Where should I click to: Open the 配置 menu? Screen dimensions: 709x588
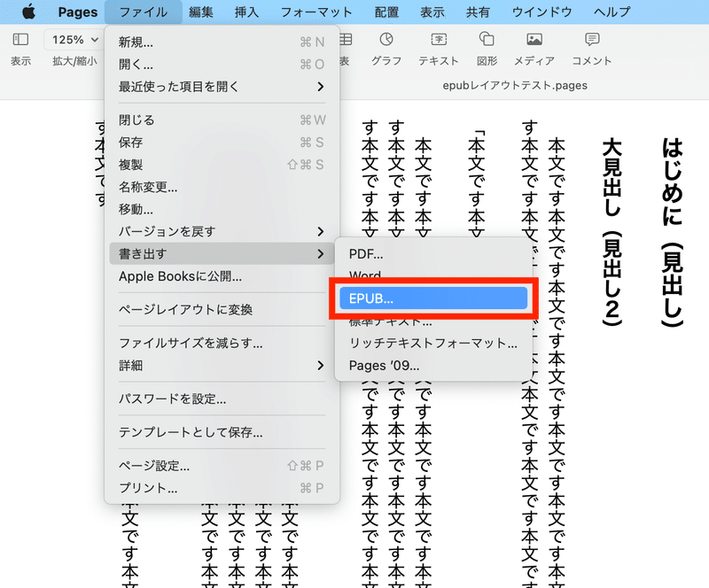point(386,12)
